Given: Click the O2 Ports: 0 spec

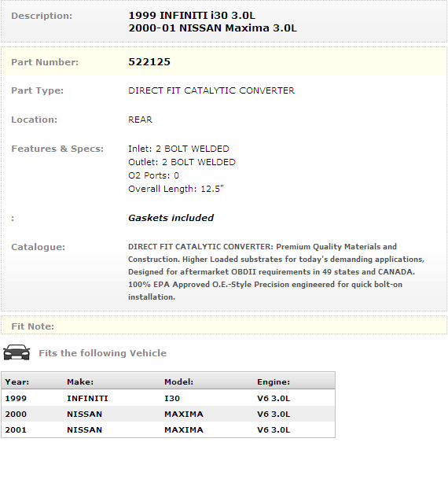Looking at the screenshot, I should coord(153,175).
